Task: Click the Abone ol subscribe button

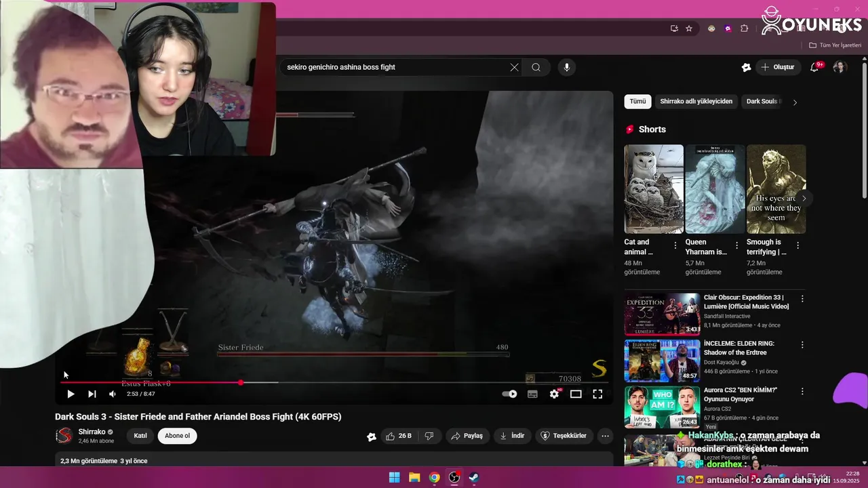Action: (x=178, y=436)
